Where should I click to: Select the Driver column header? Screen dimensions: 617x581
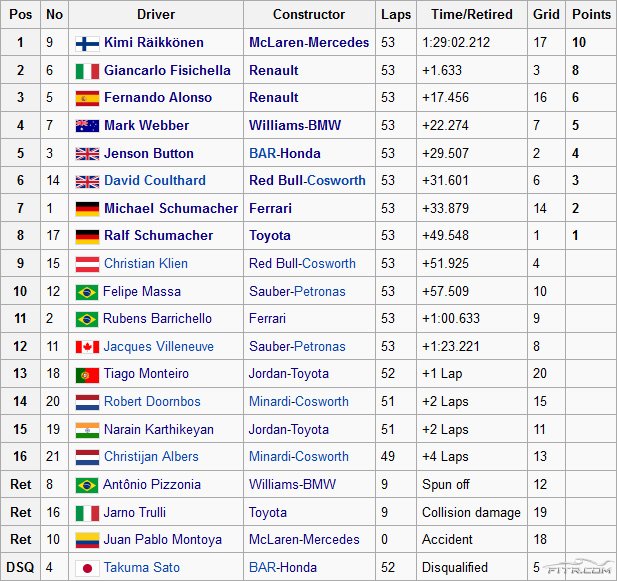click(156, 15)
